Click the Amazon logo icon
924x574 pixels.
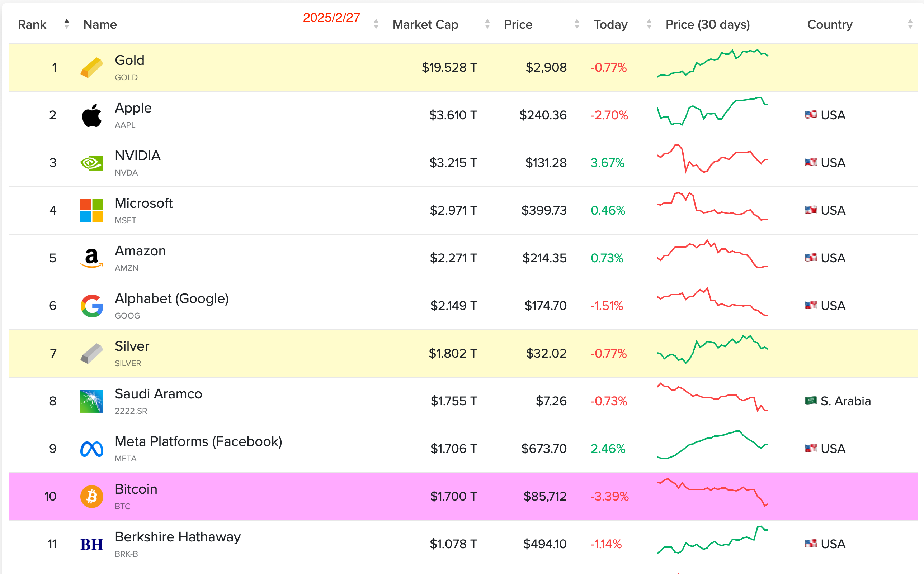[x=91, y=258]
